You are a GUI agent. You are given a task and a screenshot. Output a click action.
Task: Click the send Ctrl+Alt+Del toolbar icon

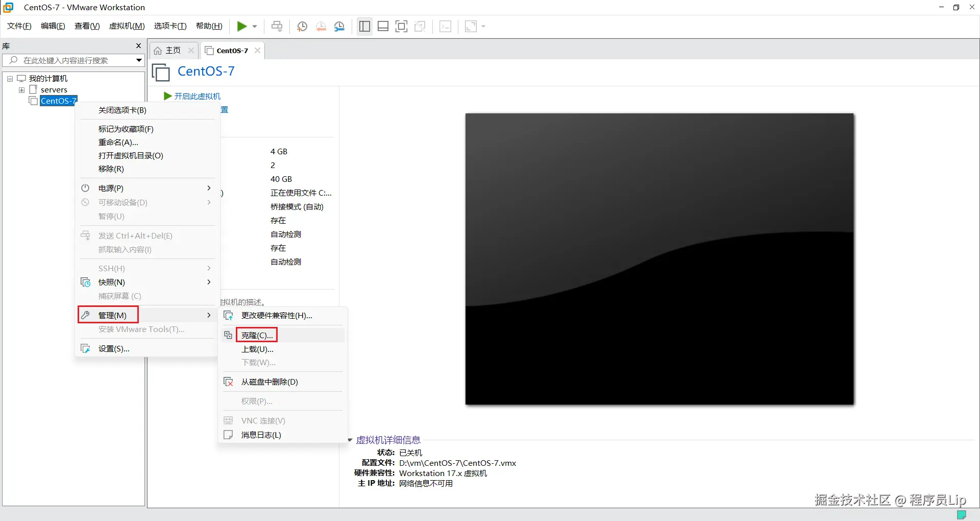pos(277,26)
